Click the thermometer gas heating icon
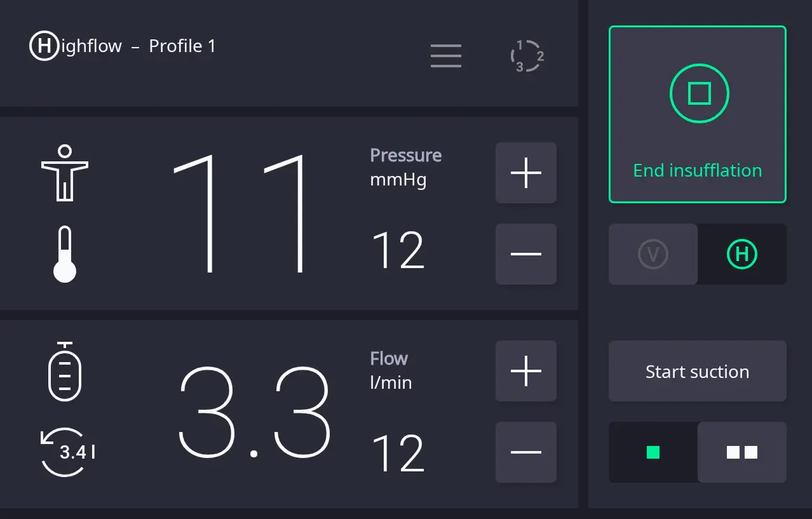 click(65, 254)
